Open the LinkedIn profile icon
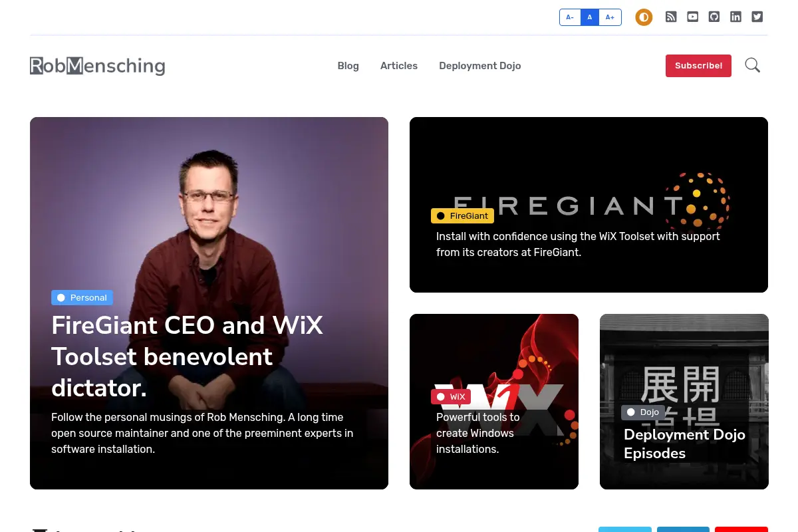Viewport: 798px width, 532px height. click(x=735, y=17)
